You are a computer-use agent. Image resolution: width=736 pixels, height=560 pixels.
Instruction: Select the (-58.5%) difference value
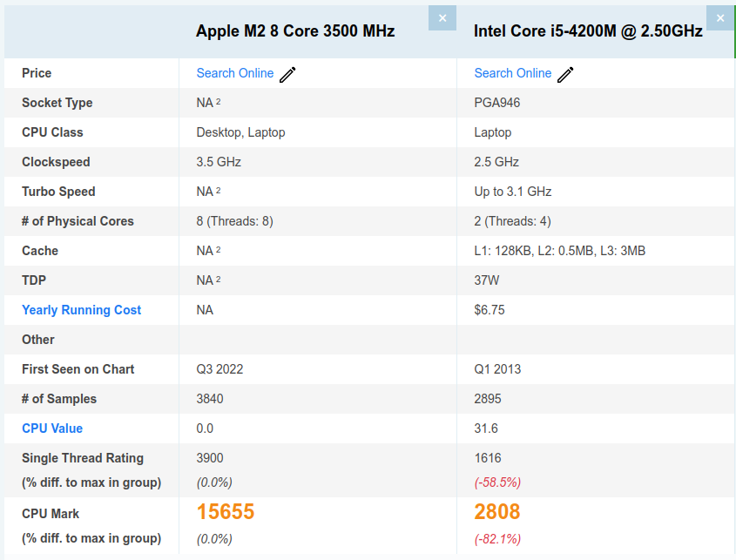click(x=497, y=482)
